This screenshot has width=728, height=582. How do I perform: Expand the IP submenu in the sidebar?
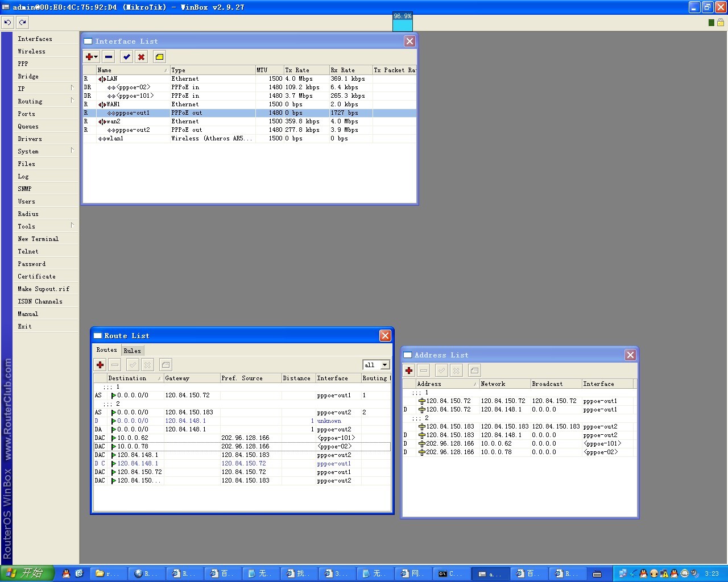point(45,89)
